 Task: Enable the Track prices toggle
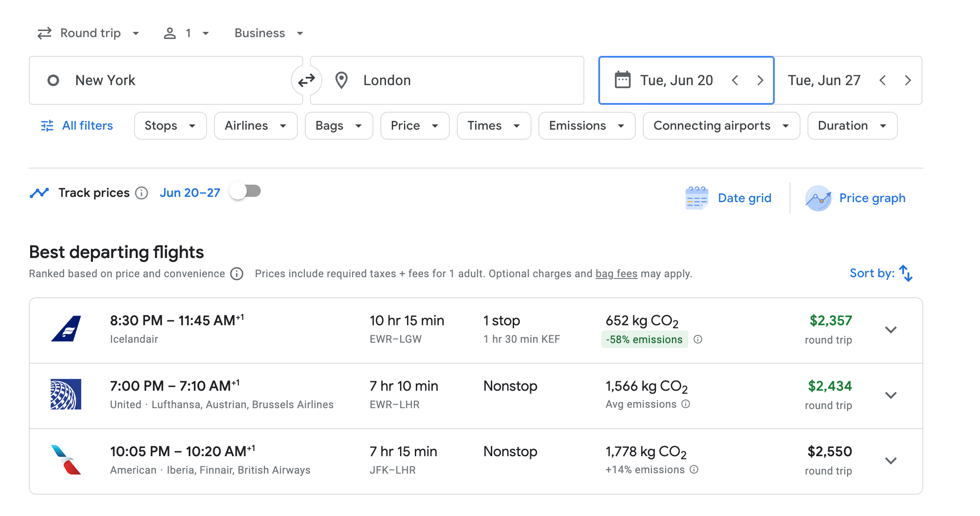pyautogui.click(x=245, y=191)
